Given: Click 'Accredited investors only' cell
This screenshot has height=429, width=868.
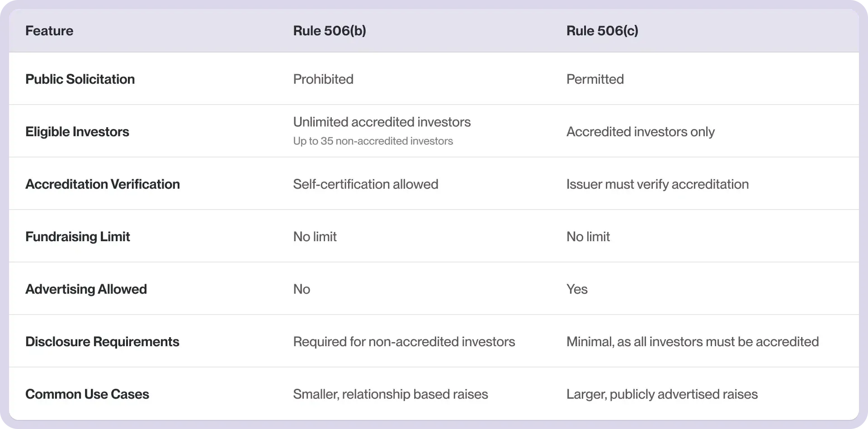Looking at the screenshot, I should 640,132.
